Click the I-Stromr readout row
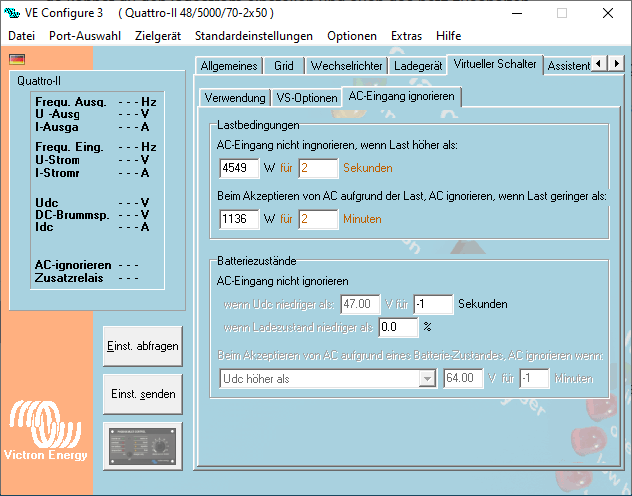The width and height of the screenshot is (632, 496). 92,173
